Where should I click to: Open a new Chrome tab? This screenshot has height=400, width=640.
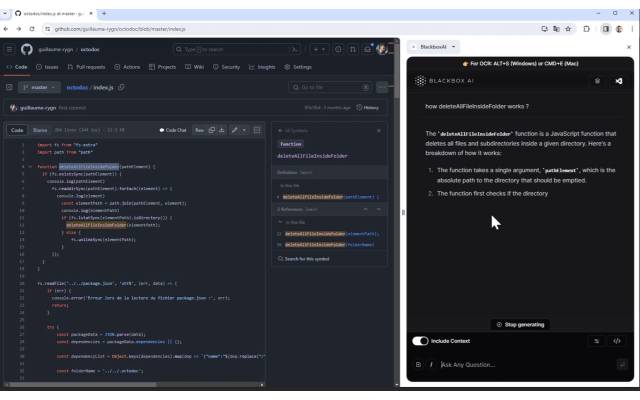[104, 13]
